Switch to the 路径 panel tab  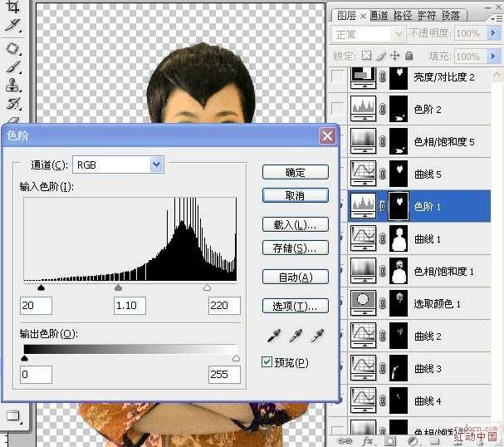(x=403, y=15)
